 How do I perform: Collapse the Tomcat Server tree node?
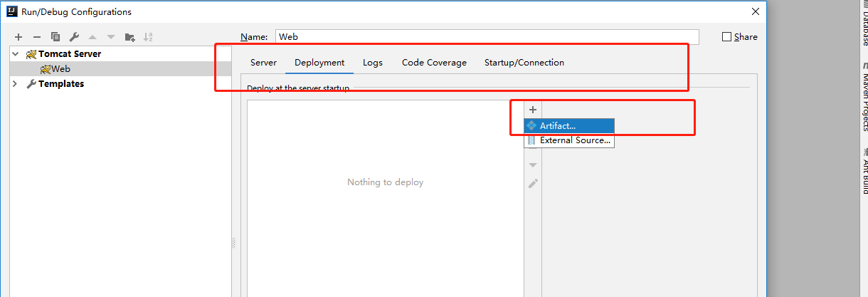pos(15,54)
